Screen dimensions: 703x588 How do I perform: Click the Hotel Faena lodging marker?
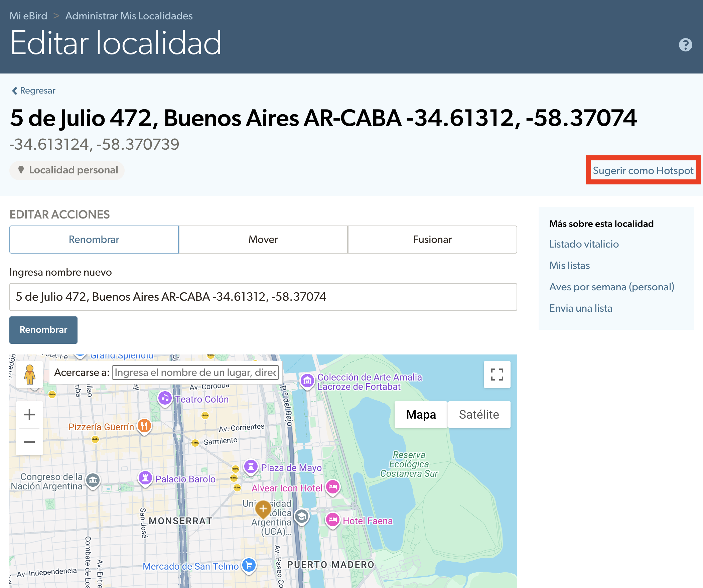point(332,521)
